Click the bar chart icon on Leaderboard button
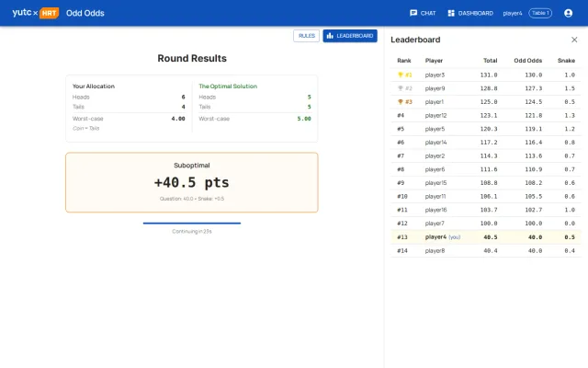The width and height of the screenshot is (588, 368). pyautogui.click(x=330, y=36)
